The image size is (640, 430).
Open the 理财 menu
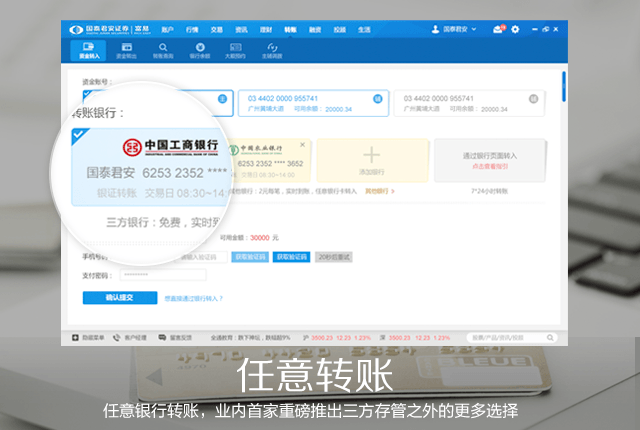pos(266,29)
